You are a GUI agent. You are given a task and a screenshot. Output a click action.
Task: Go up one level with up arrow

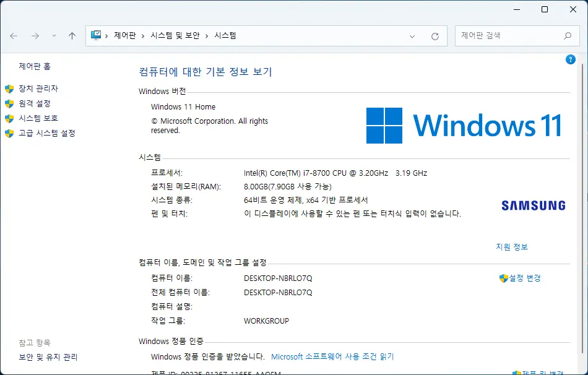coord(72,36)
